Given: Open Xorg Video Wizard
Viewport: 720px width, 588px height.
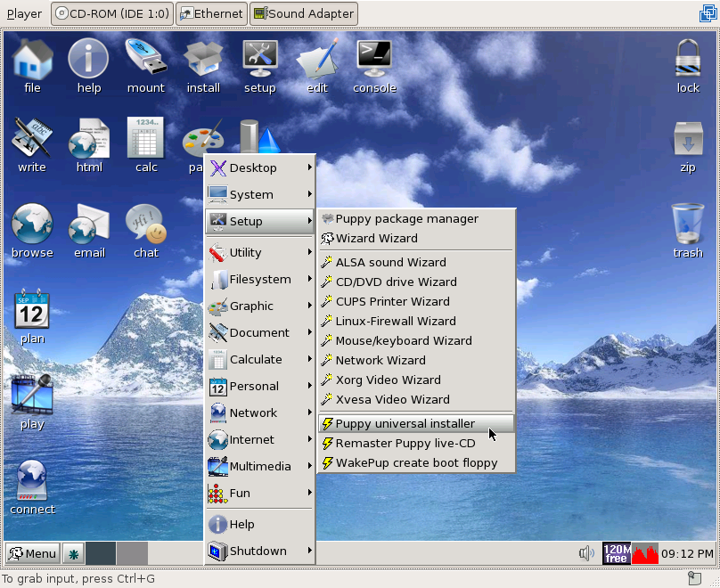Looking at the screenshot, I should [416, 380].
